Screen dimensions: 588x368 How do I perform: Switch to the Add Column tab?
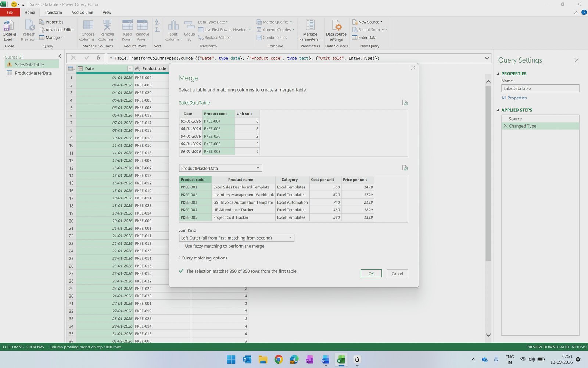point(82,12)
